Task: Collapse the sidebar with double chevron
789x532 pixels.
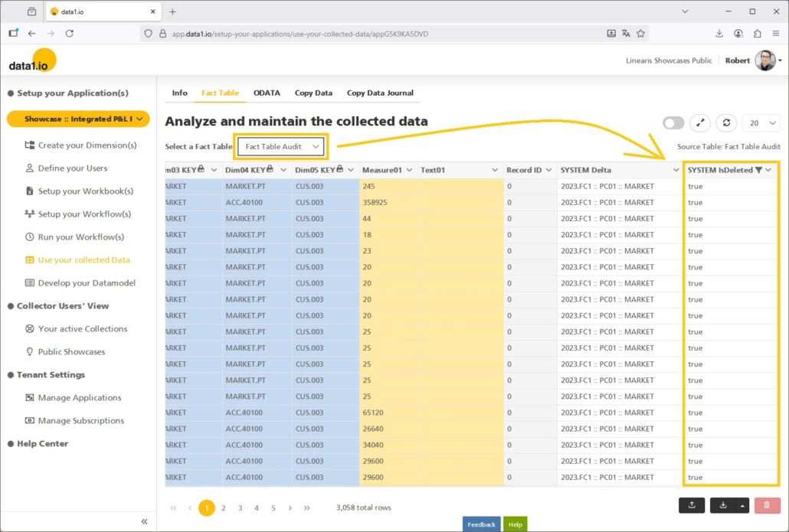Action: [x=144, y=521]
